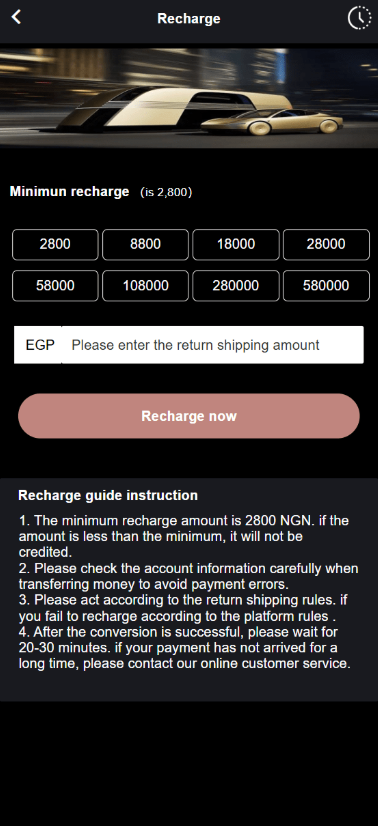
Task: Select the 108000 amount button
Action: coord(145,286)
